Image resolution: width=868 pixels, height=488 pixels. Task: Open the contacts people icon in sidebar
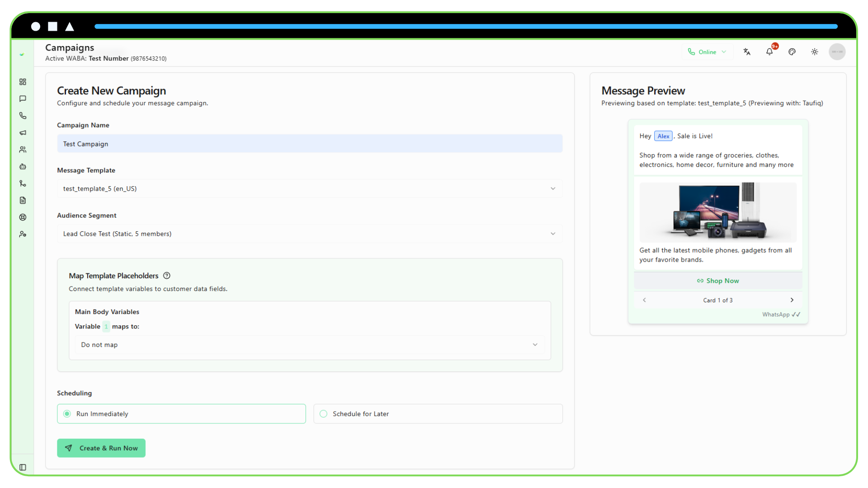pos(23,150)
